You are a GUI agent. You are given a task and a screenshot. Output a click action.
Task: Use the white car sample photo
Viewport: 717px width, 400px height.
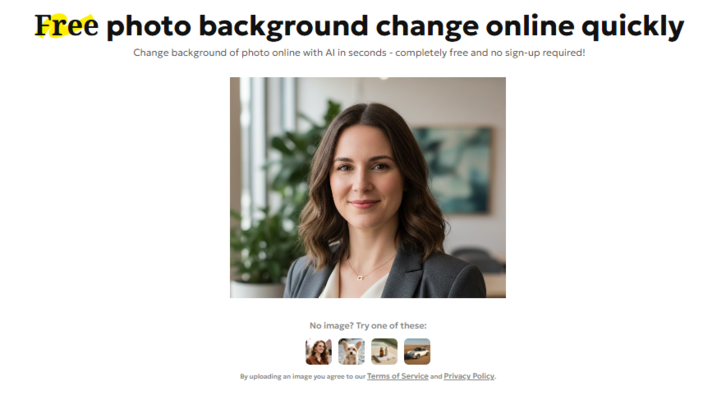click(417, 351)
